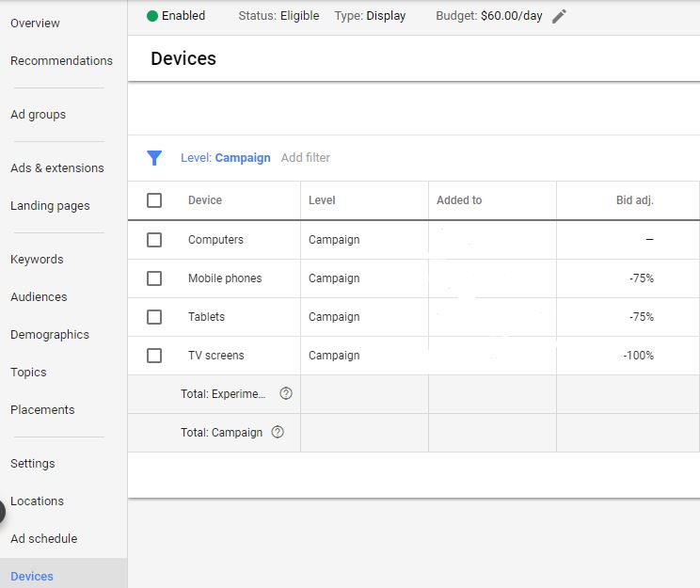Open Ad schedule in the sidebar
Screen dimensions: 700x588
(43, 539)
